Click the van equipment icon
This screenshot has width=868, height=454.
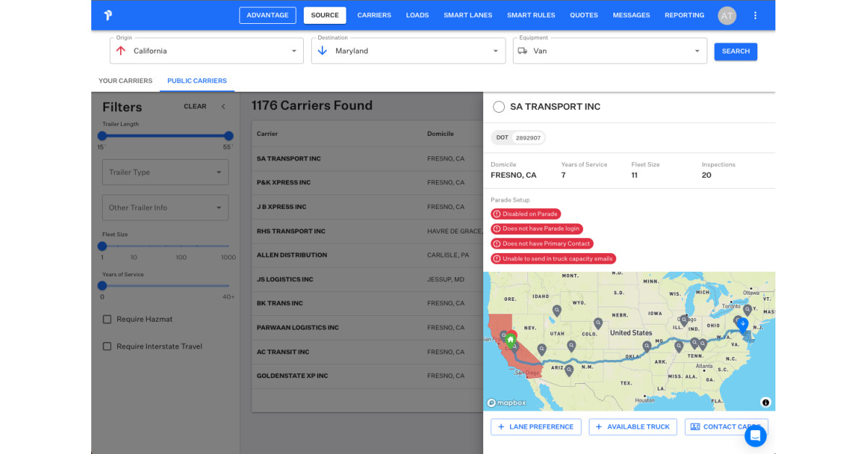point(524,51)
